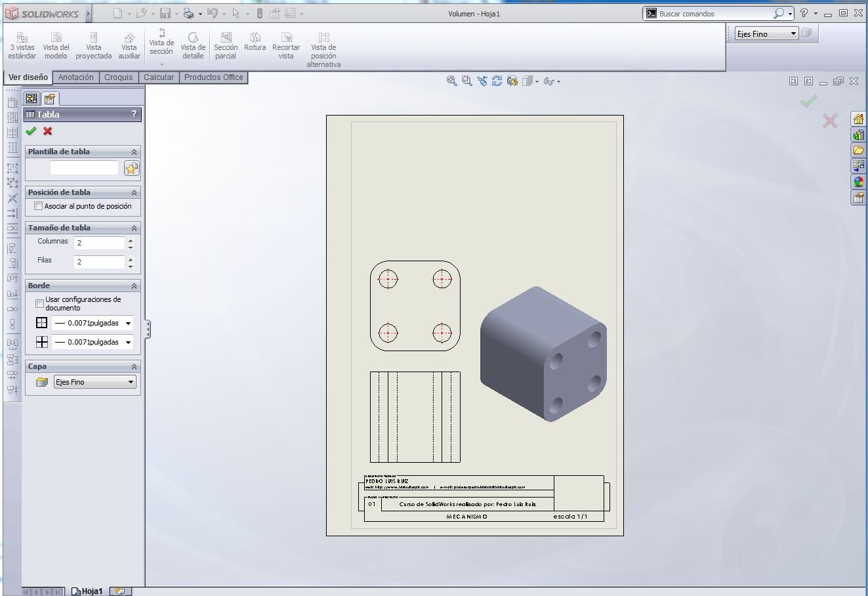
Task: Select the Recortar vista tool
Action: [x=286, y=47]
